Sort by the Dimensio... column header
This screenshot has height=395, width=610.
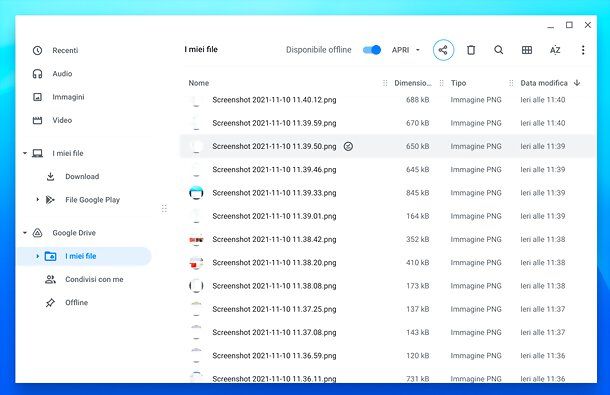412,83
